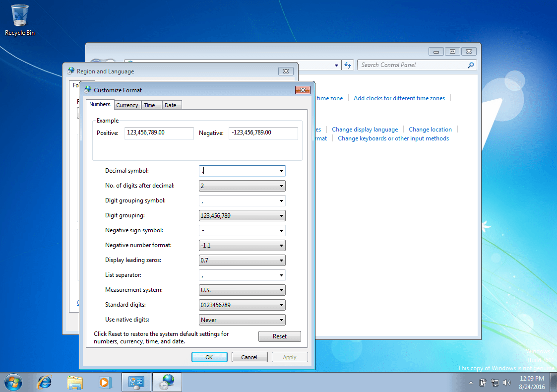Screen dimensions: 557x392
Task: Switch to Region and Language taskbar button
Action: pyautogui.click(x=167, y=383)
